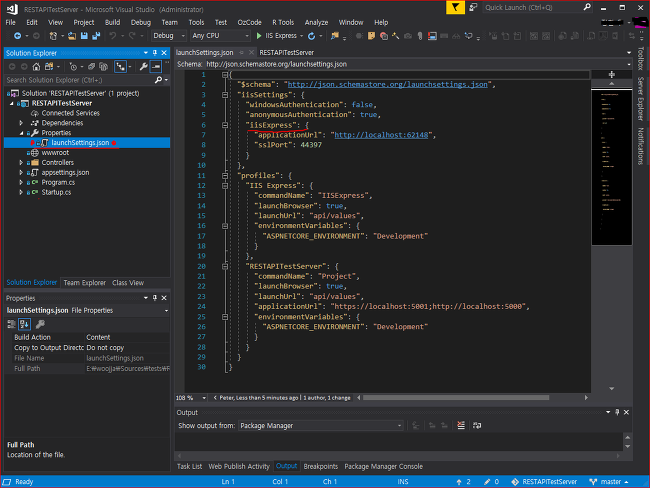
Task: Clear all text with the Output panel's Clear All icon
Action: (461, 425)
